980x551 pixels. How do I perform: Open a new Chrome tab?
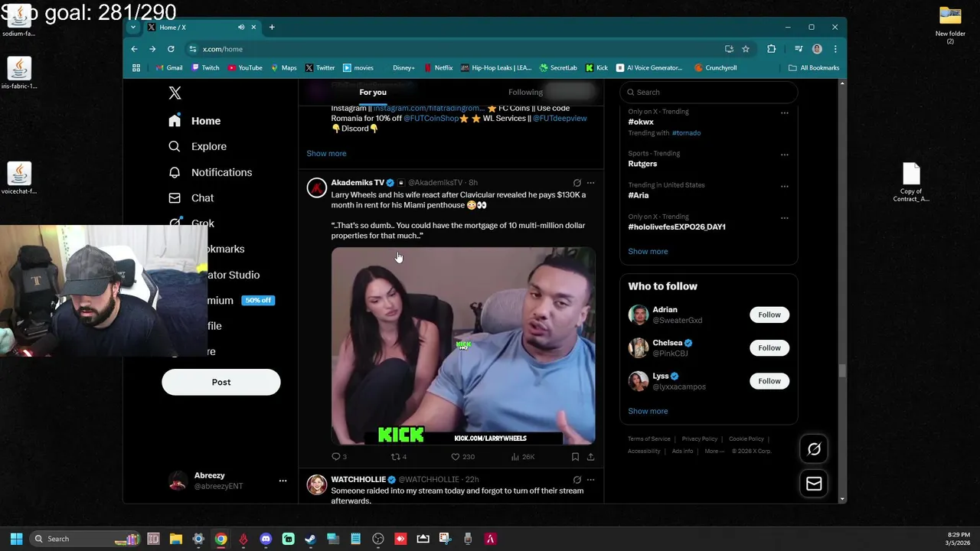click(272, 27)
